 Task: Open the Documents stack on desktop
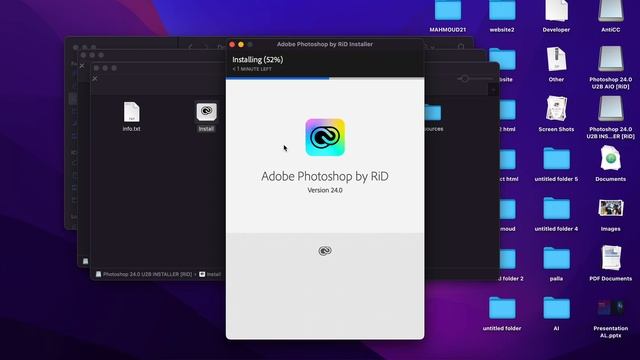[611, 159]
